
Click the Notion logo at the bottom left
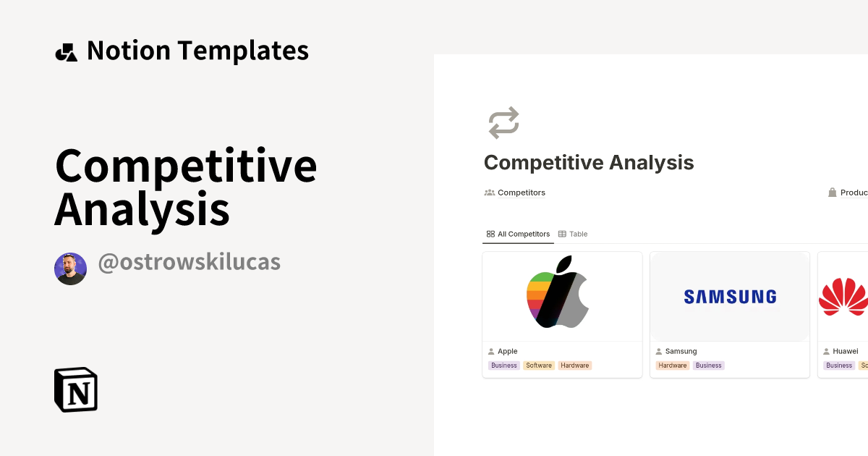(x=75, y=389)
